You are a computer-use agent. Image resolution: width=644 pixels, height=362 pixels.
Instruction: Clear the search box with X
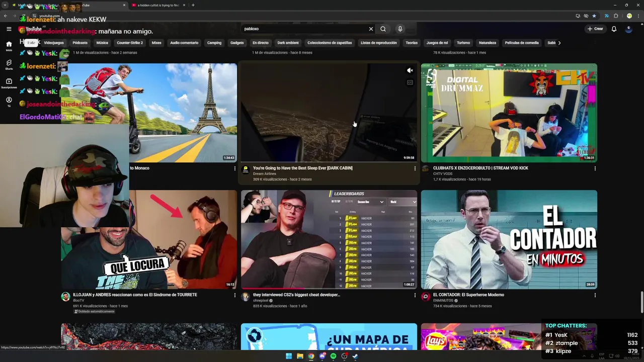[x=371, y=29]
